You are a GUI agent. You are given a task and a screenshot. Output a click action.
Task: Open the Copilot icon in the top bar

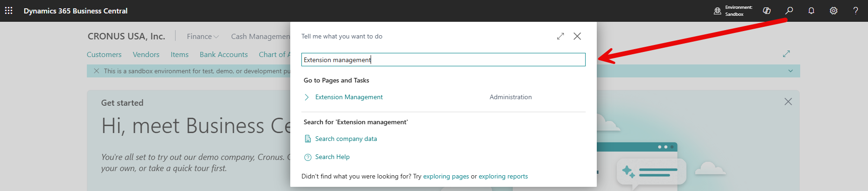(767, 11)
